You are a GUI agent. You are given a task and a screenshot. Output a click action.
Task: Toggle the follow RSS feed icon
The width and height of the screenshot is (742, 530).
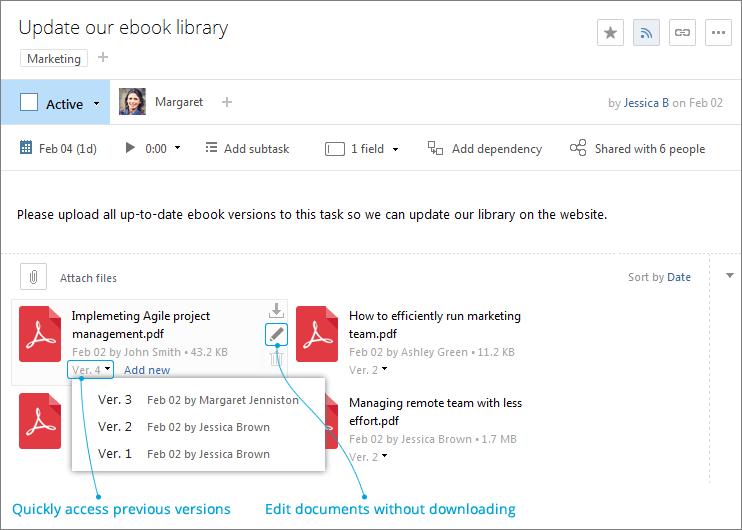pos(646,33)
